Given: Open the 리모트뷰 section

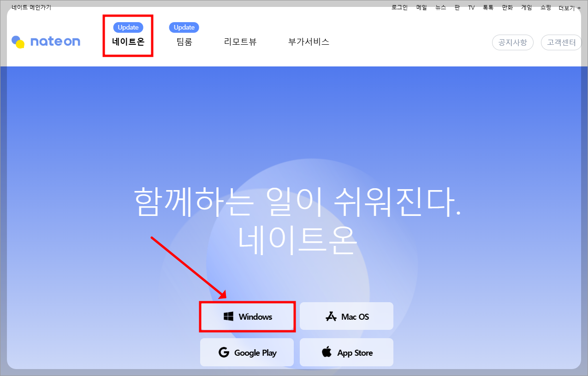Looking at the screenshot, I should pyautogui.click(x=240, y=42).
